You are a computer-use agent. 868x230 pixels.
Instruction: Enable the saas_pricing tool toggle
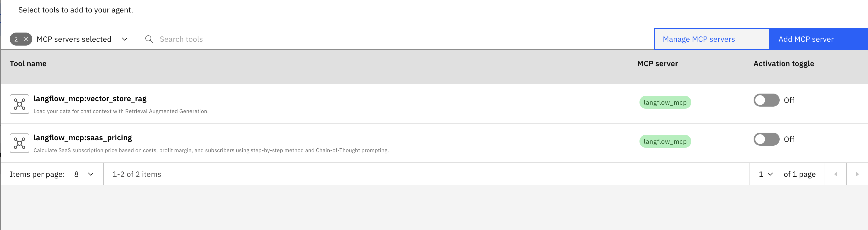pos(766,139)
